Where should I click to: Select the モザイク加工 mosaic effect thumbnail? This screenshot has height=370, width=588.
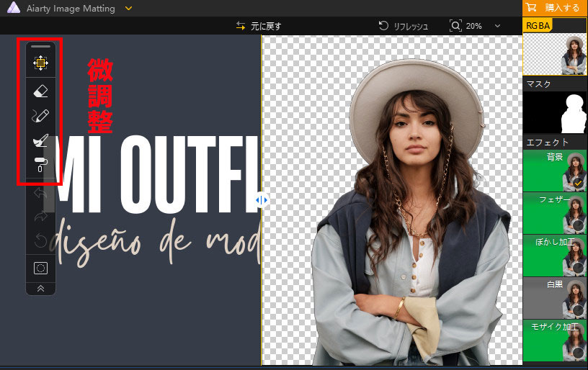(x=555, y=340)
